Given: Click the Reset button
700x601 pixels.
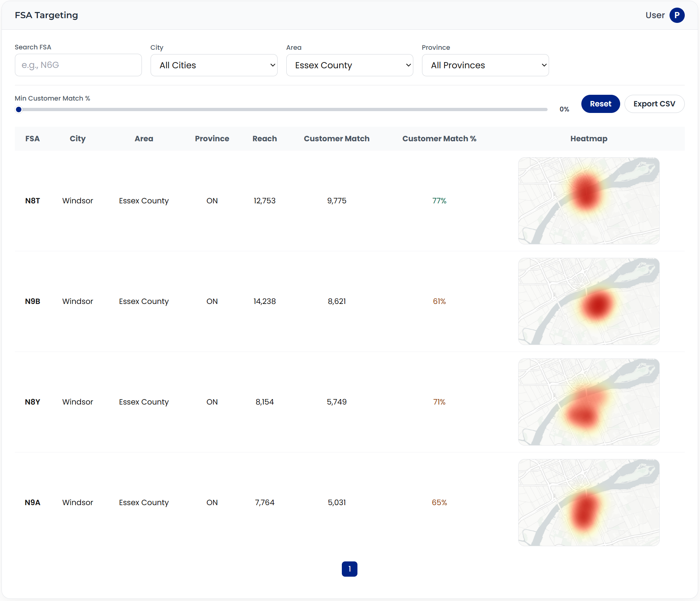Looking at the screenshot, I should (600, 104).
